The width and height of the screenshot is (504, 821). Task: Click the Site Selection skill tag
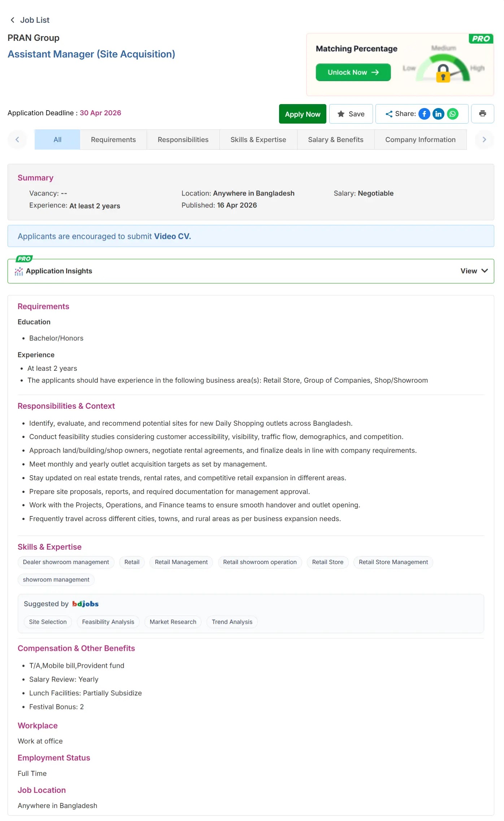coord(48,622)
